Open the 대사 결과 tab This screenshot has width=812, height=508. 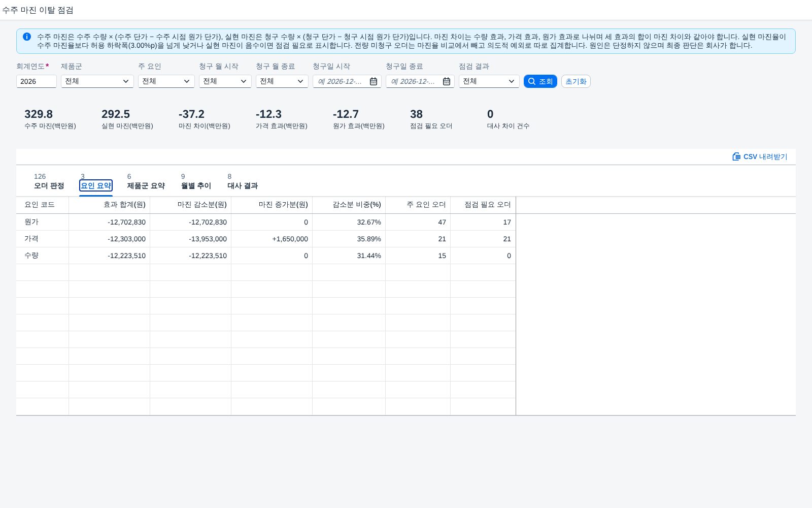243,186
